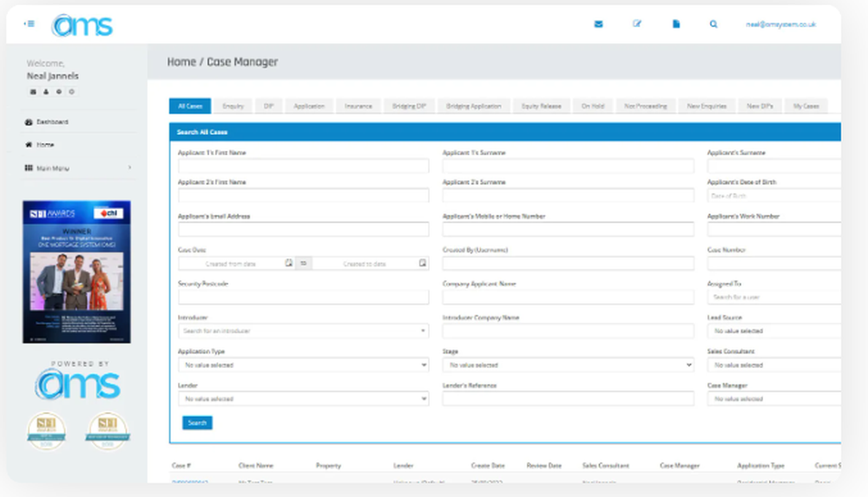Open messages envelope icon in header
868x497 pixels.
pos(598,23)
